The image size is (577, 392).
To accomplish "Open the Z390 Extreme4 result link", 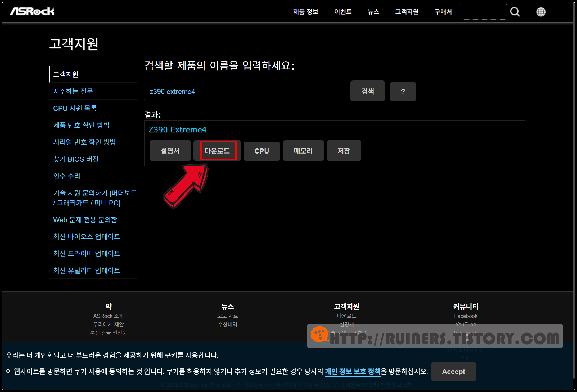I will pos(177,130).
